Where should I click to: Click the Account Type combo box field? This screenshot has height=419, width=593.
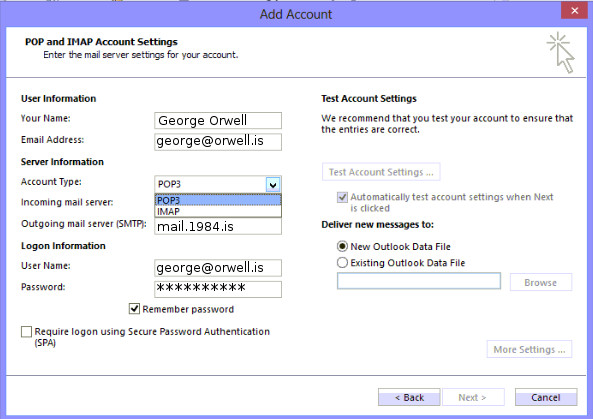(x=218, y=184)
